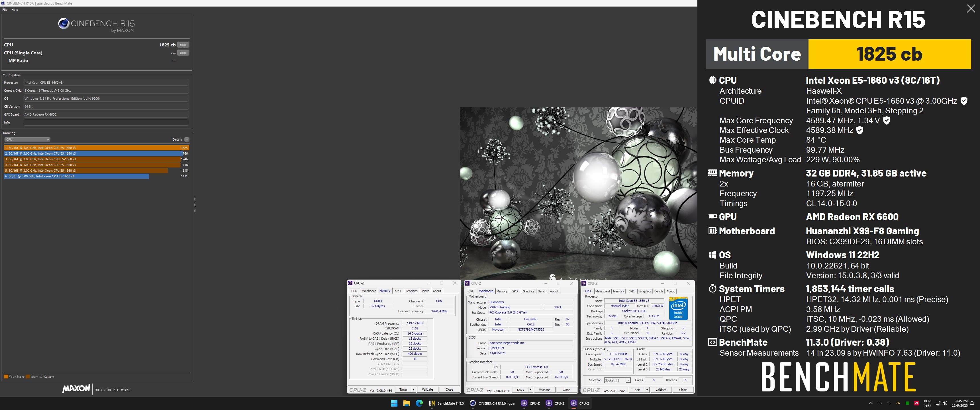Open the notification bell in the taskbar
Image resolution: width=980 pixels, height=410 pixels.
(972, 403)
